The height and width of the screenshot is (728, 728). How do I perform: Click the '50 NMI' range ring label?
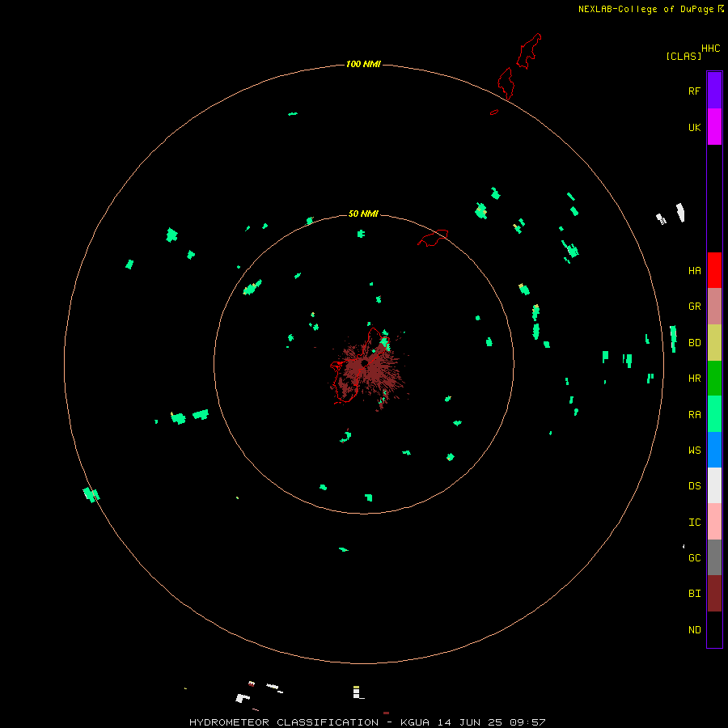coord(363,214)
